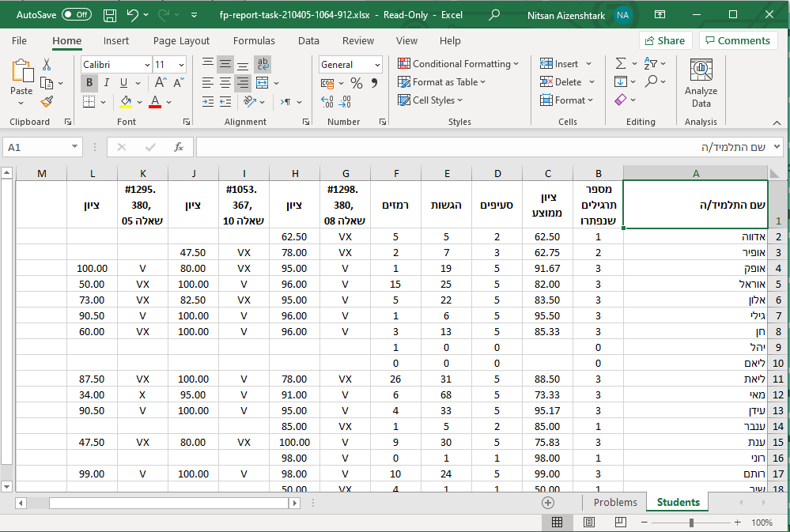This screenshot has width=790, height=532.
Task: Click the Merge & Center icon
Action: point(263,83)
